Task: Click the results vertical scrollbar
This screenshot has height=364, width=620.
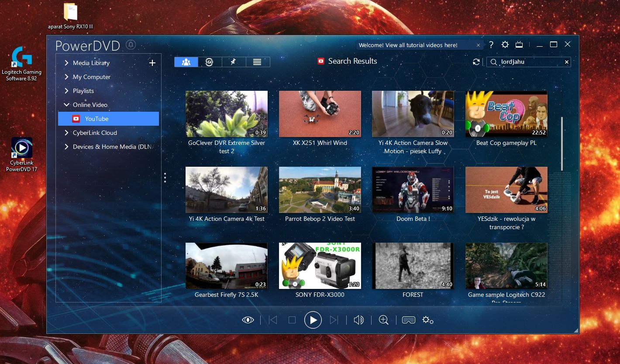Action: [562, 144]
